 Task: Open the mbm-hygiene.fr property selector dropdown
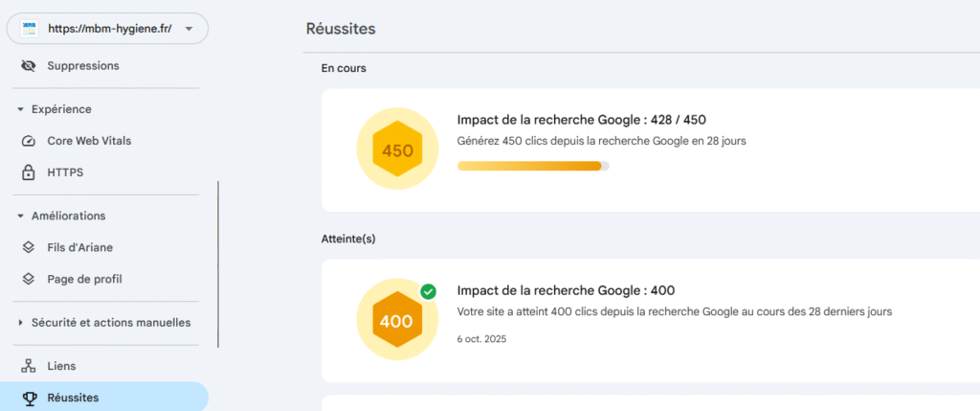pyautogui.click(x=189, y=29)
